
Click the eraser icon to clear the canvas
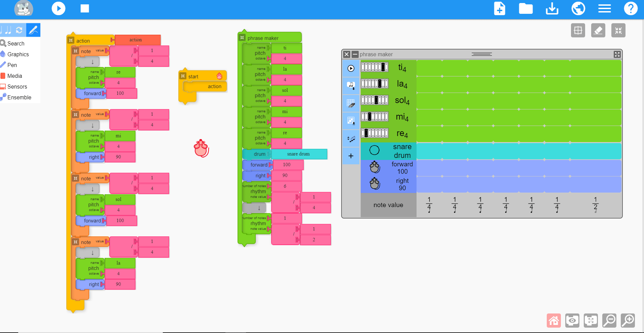click(598, 30)
